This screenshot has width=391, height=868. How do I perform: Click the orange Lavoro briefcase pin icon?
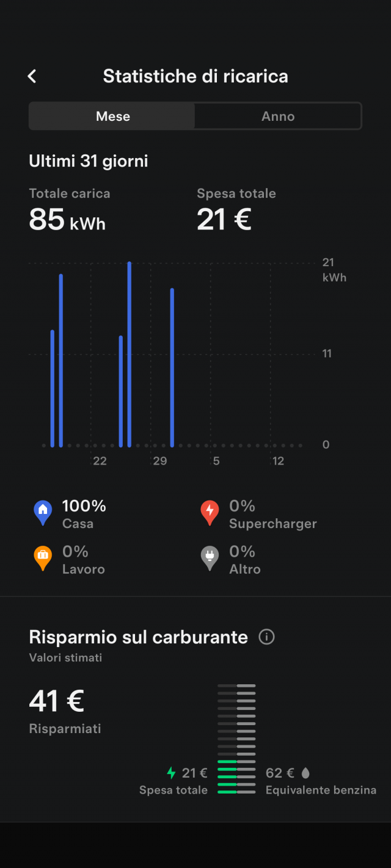[x=43, y=557]
